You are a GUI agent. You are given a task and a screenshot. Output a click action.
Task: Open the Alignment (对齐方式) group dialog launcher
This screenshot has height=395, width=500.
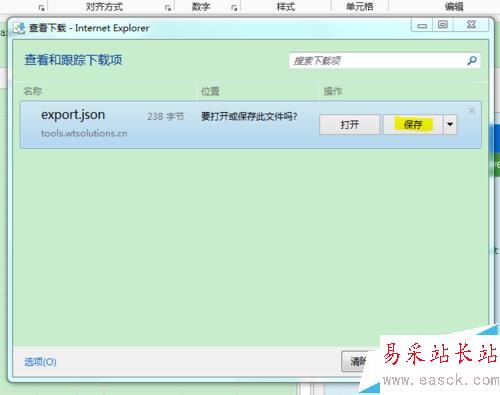click(x=168, y=8)
